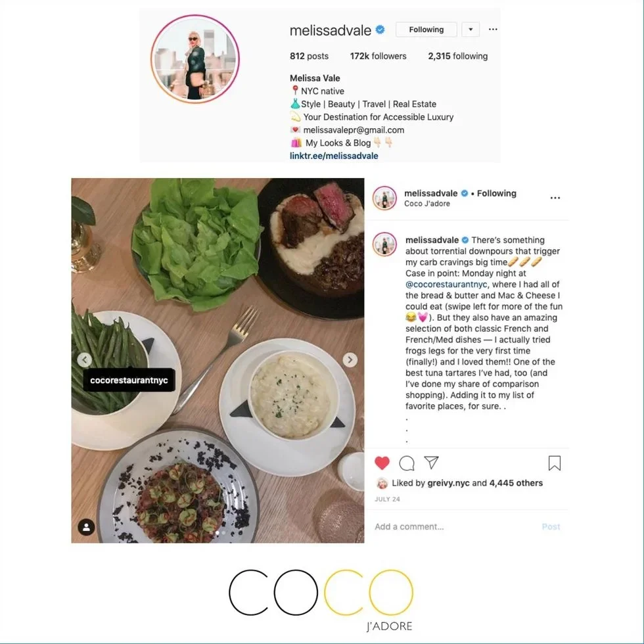Open the 2,315 following list
This screenshot has height=644, width=644.
click(458, 56)
